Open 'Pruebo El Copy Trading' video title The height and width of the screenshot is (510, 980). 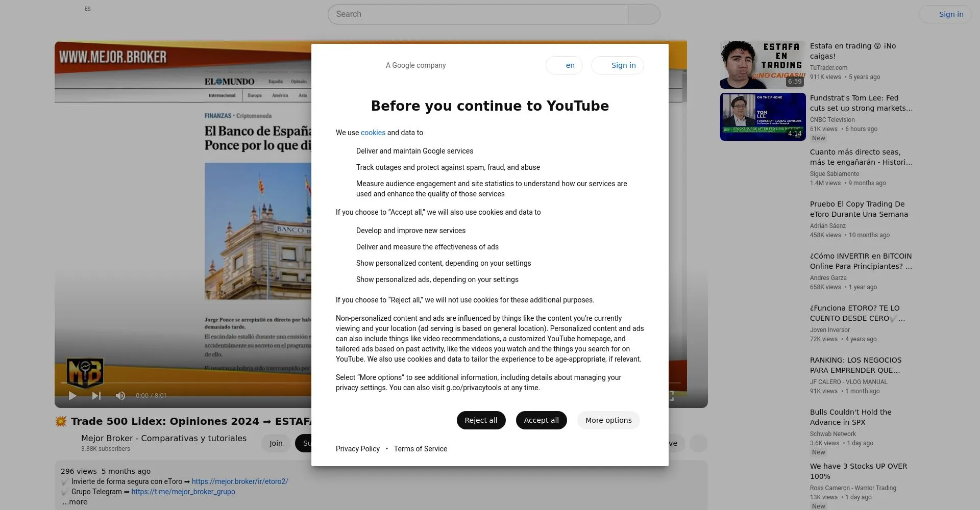[859, 209]
